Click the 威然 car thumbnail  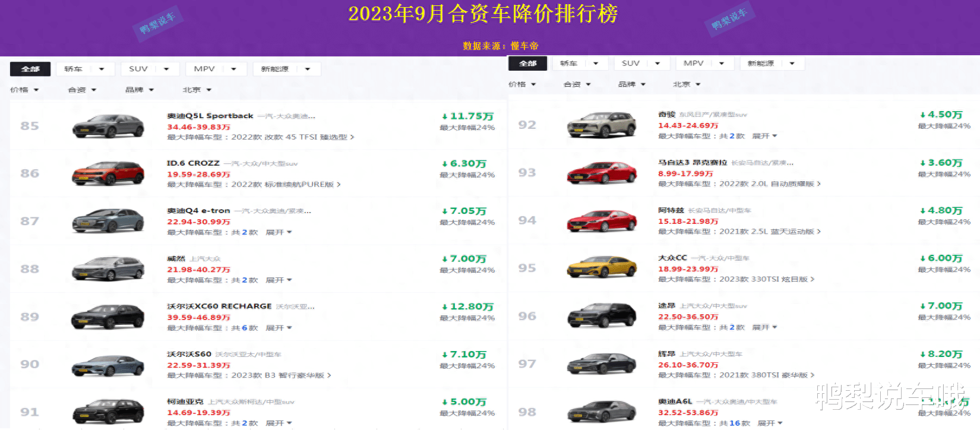(x=108, y=269)
